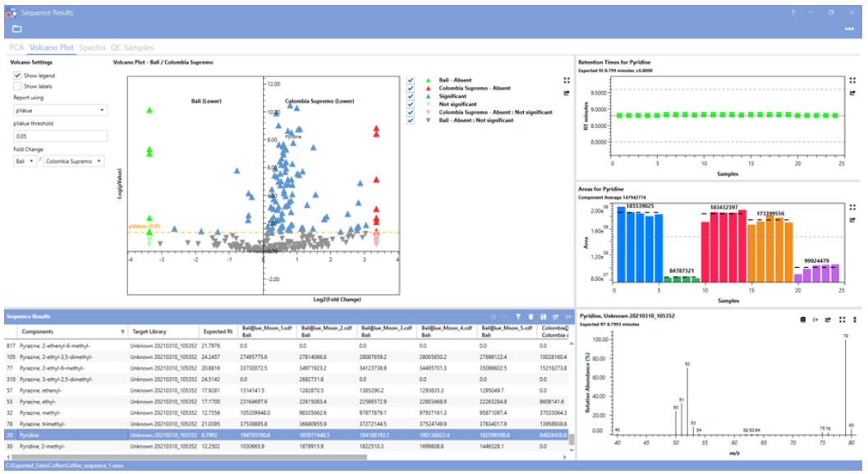The height and width of the screenshot is (474, 868).
Task: Click the table vertical scrollbar thumb
Action: tap(572, 439)
